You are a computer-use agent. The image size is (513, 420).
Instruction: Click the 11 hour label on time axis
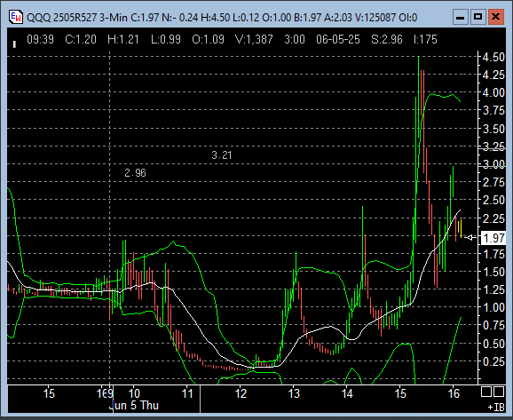[x=187, y=393]
